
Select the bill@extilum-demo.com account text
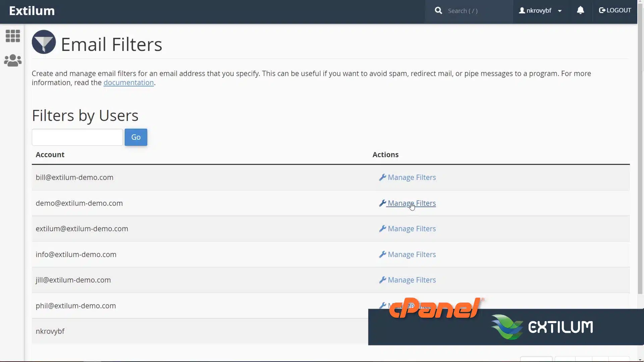[x=74, y=177]
